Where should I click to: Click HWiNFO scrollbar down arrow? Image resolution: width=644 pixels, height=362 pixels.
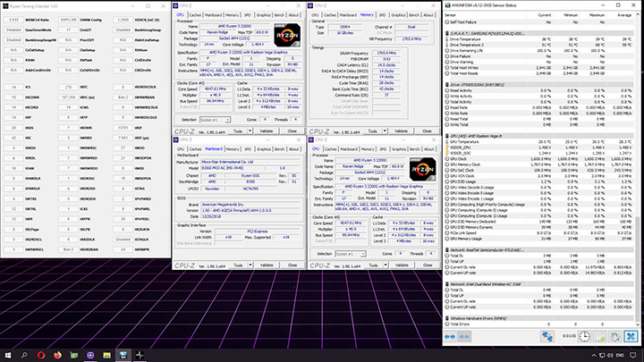tap(638, 324)
